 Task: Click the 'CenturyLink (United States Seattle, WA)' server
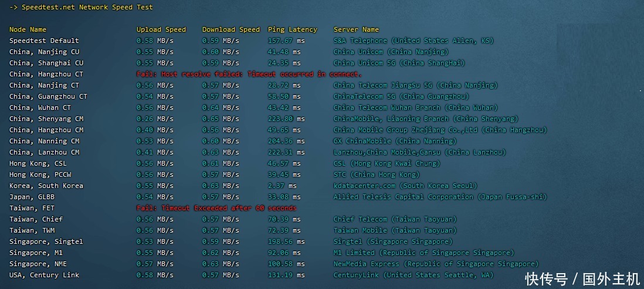pyautogui.click(x=413, y=275)
